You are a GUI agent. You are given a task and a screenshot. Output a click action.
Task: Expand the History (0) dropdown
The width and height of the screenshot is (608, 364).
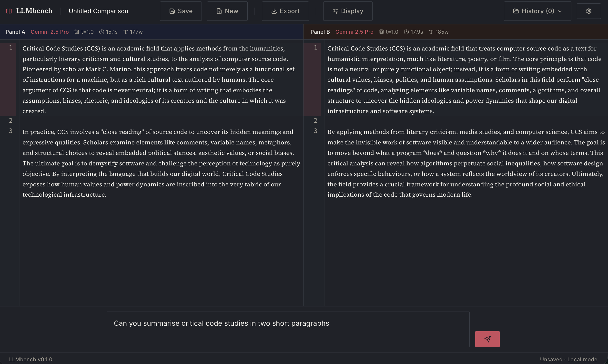click(537, 11)
